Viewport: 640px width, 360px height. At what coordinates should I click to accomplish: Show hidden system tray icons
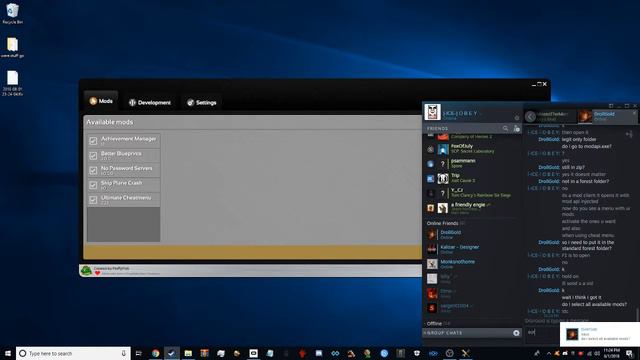pos(549,353)
